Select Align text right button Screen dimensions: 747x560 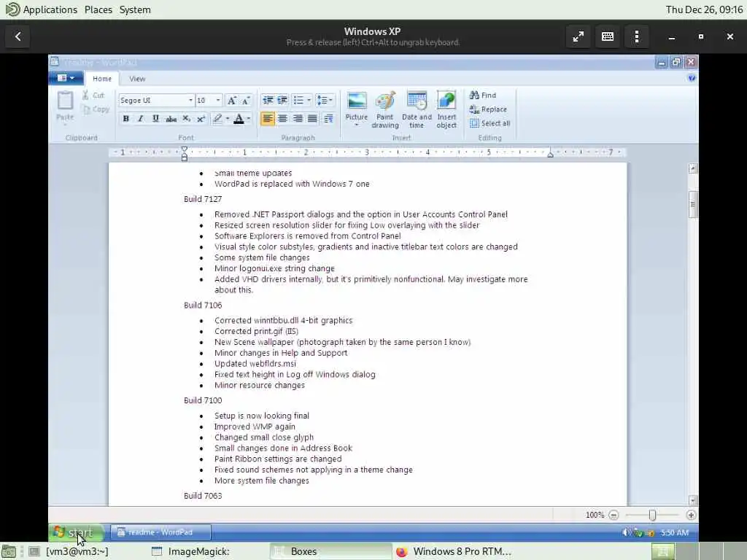(298, 119)
